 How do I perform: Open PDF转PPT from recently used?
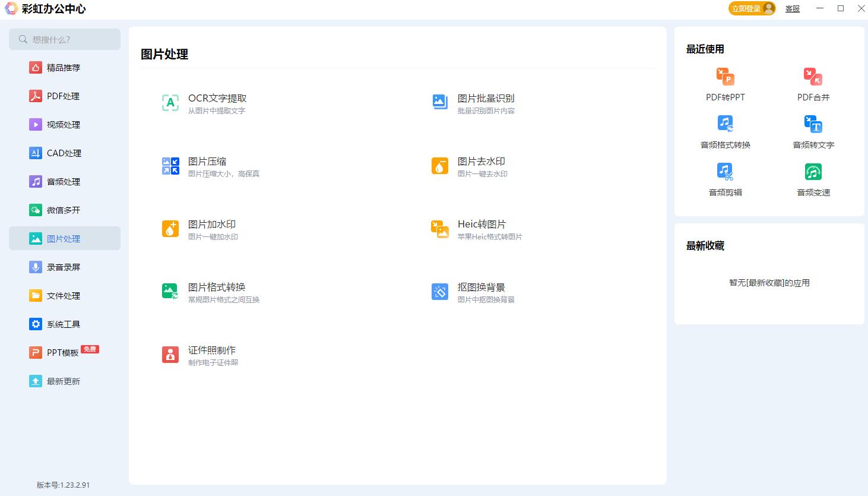tap(725, 83)
